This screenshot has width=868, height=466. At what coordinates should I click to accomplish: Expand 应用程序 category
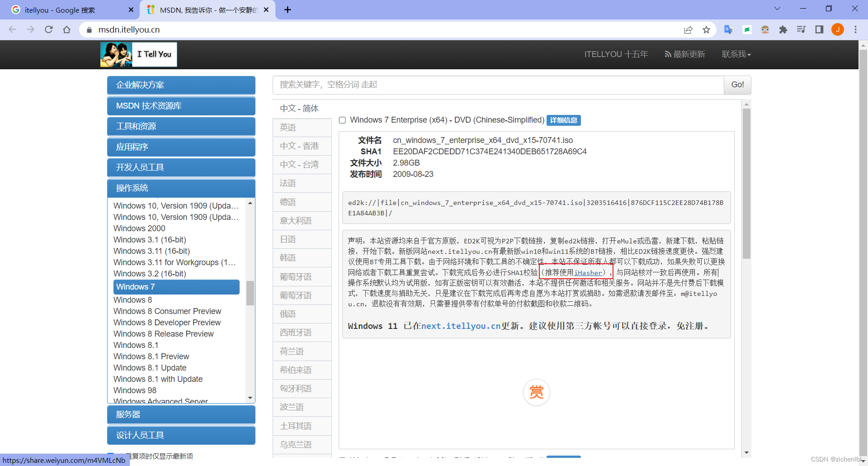coord(181,147)
